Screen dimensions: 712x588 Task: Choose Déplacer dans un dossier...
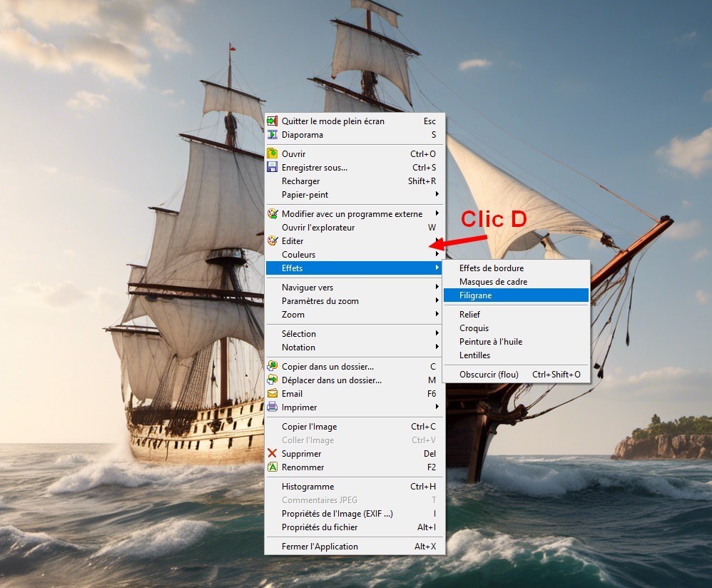354,380
